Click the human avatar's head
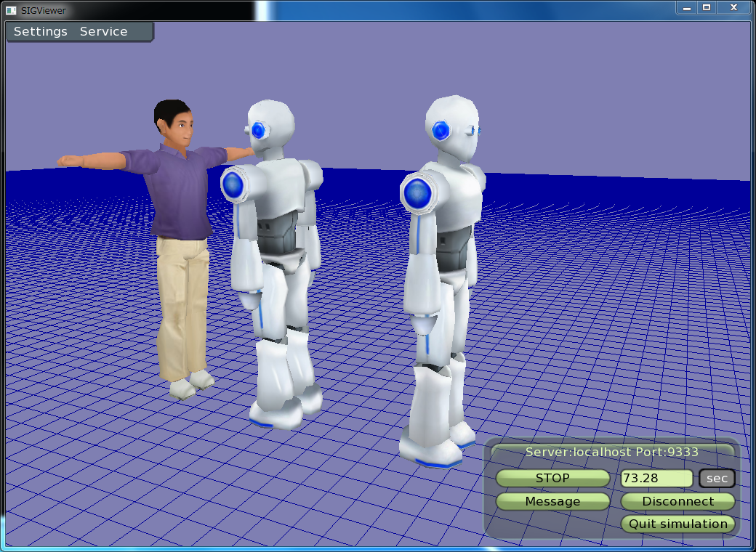The height and width of the screenshot is (552, 756). coord(173,123)
